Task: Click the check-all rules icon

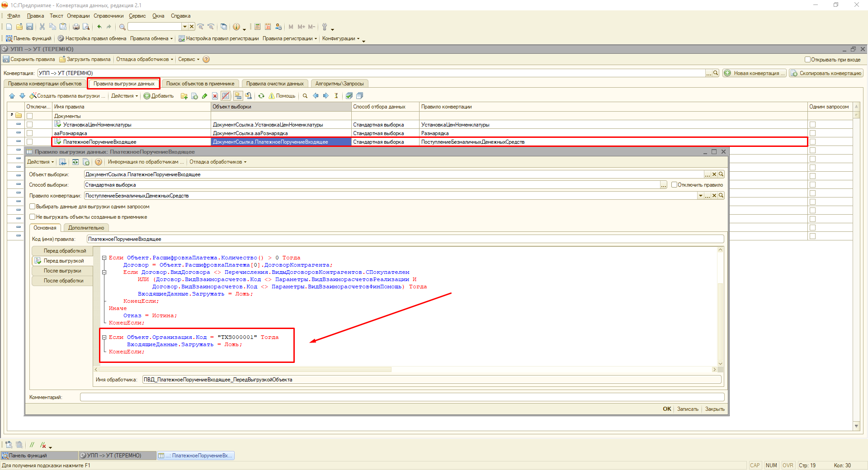Action: [349, 96]
